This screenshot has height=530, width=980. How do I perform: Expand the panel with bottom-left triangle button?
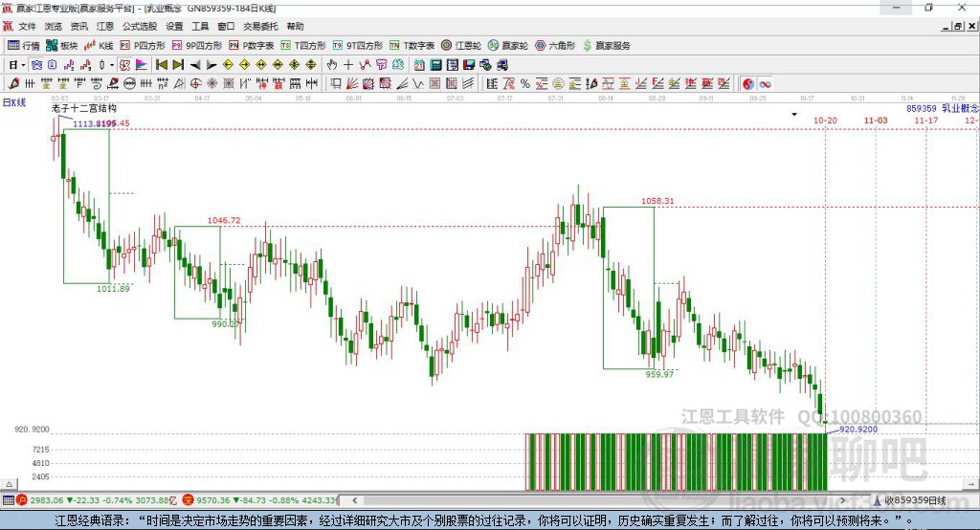pos(9,484)
